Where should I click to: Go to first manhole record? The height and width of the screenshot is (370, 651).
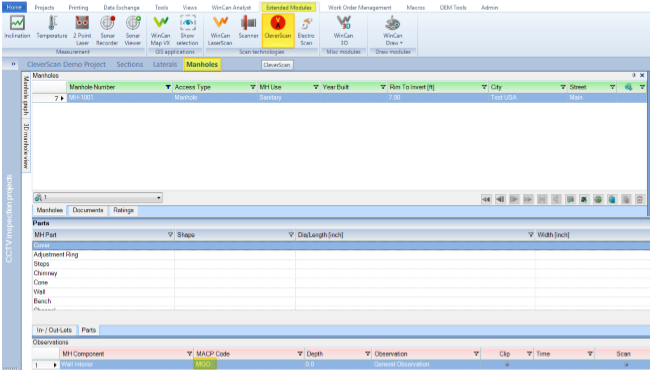(x=486, y=199)
